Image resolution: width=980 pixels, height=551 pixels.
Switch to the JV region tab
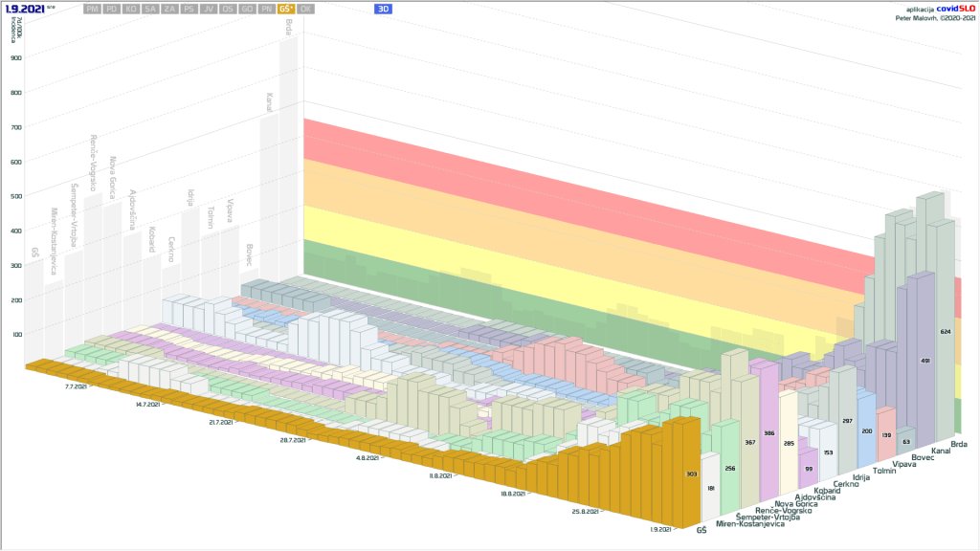[209, 9]
